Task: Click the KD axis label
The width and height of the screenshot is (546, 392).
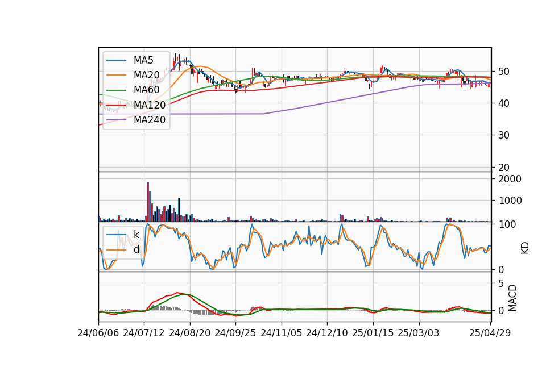Action: (525, 248)
